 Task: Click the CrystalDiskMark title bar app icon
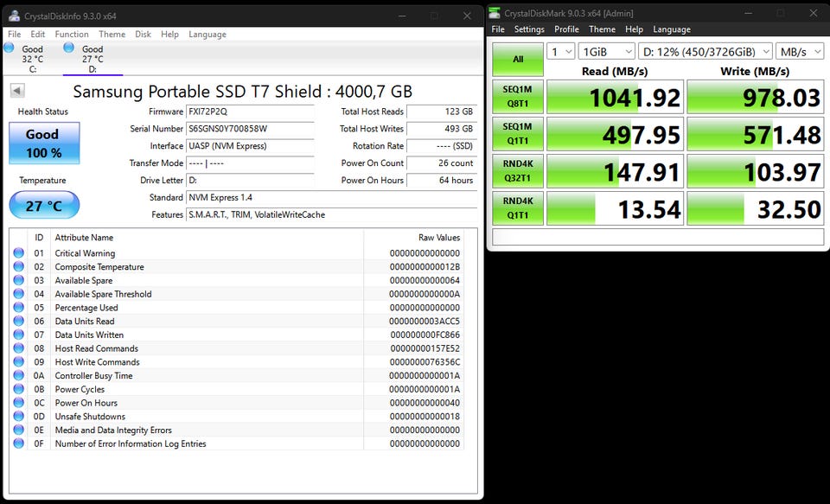495,13
